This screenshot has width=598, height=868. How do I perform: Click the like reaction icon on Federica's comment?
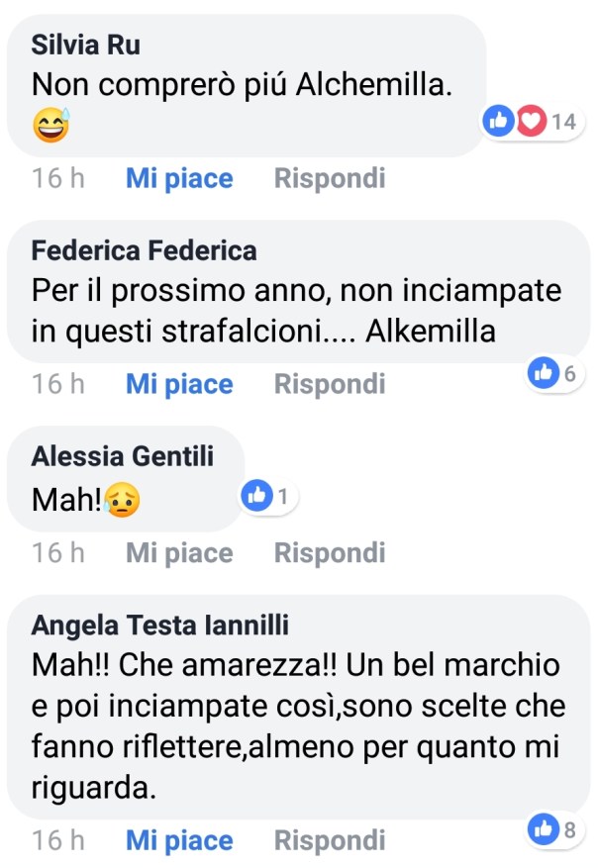click(544, 373)
